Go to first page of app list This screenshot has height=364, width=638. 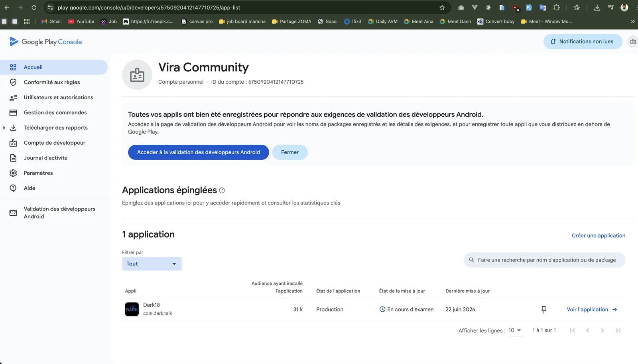pyautogui.click(x=573, y=331)
